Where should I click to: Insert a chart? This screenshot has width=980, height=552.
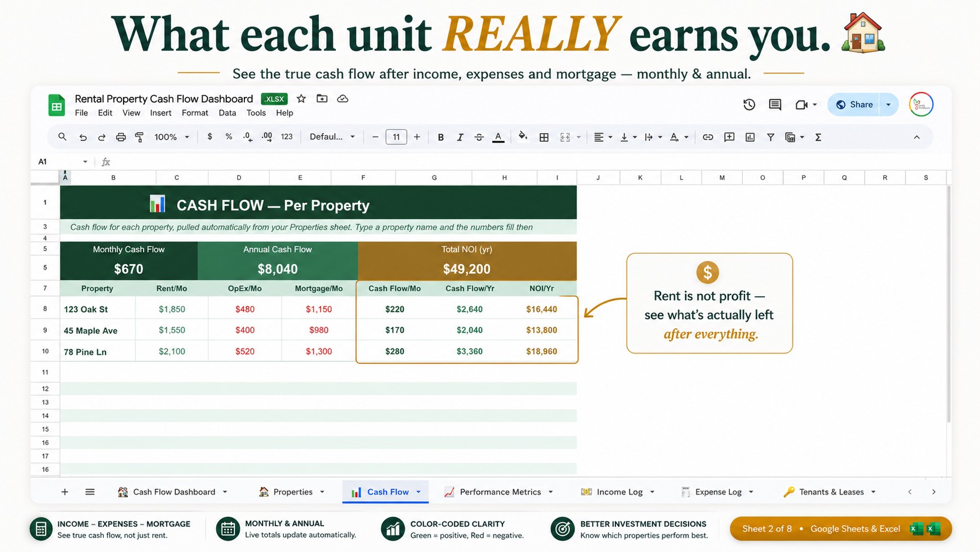pos(750,137)
